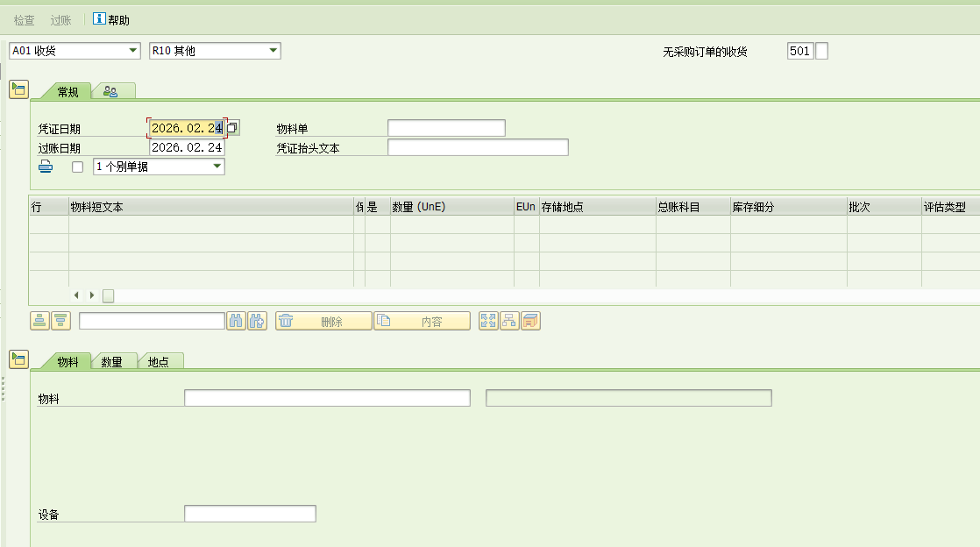
Task: Click the hierarchy structure icon
Action: (x=509, y=322)
